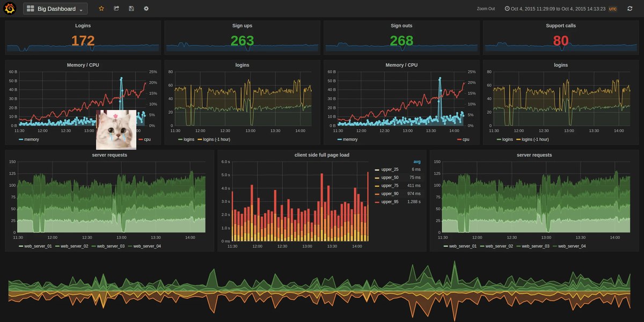Click the crying cat image
Viewport: 644px width, 322px height.
[x=116, y=130]
